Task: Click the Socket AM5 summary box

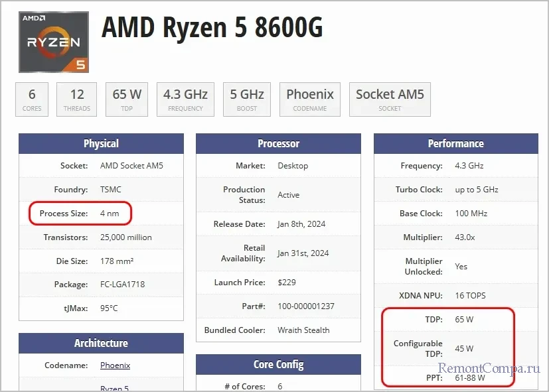Action: [x=390, y=99]
